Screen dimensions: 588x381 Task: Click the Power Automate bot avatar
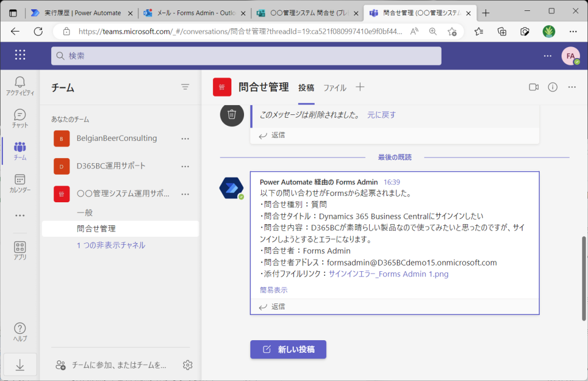(231, 188)
